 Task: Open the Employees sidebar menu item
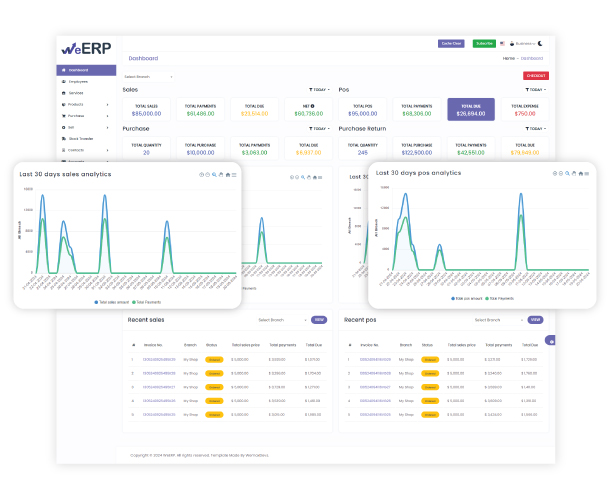coord(77,82)
